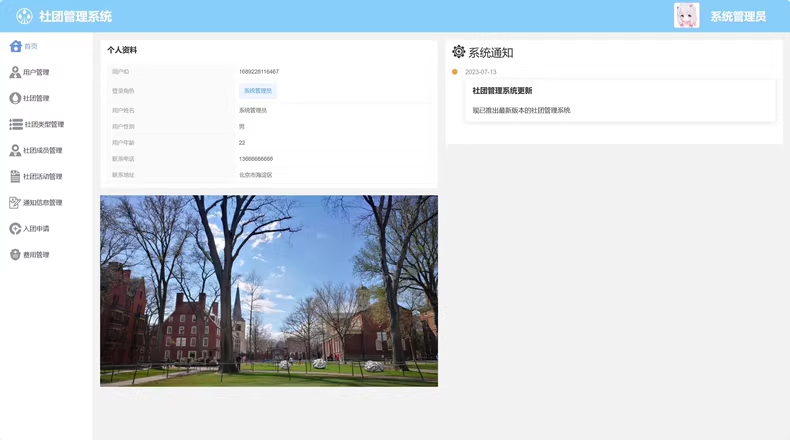Click the 联系地址 field label
This screenshot has height=440, width=790.
[x=123, y=175]
